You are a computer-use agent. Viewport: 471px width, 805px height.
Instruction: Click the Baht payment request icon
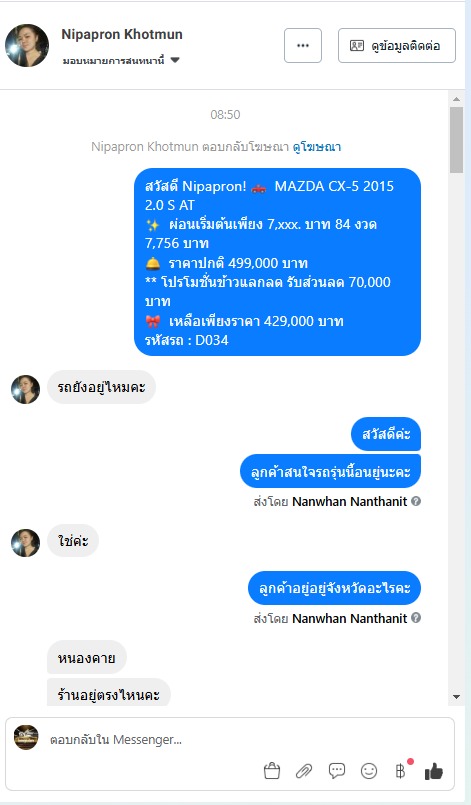click(401, 770)
